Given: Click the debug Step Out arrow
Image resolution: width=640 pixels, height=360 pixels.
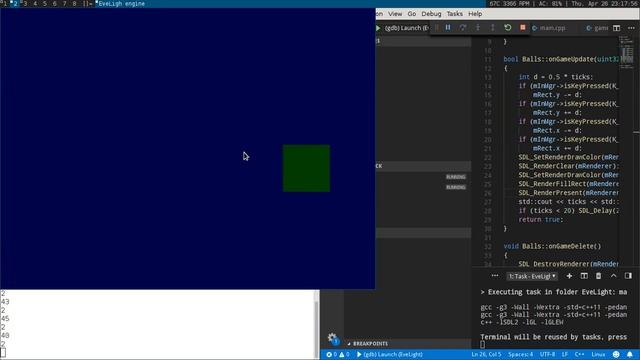Looking at the screenshot, I should 493,27.
